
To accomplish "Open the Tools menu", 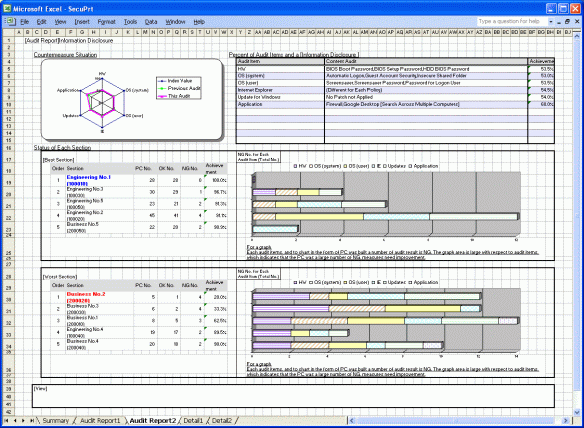I will point(130,22).
